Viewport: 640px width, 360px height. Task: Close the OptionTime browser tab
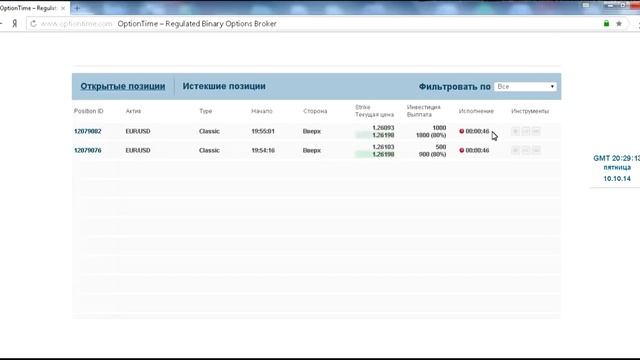click(63, 8)
